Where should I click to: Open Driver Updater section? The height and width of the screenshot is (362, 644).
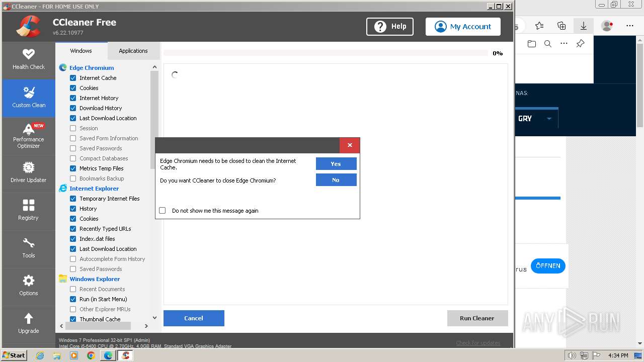(29, 173)
